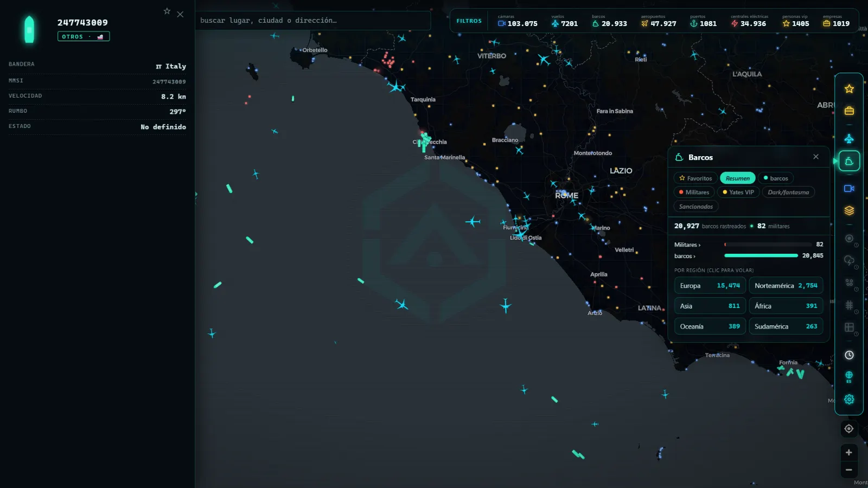Close the vessel 247743009 details panel
Image resolution: width=868 pixels, height=488 pixels.
tap(180, 15)
